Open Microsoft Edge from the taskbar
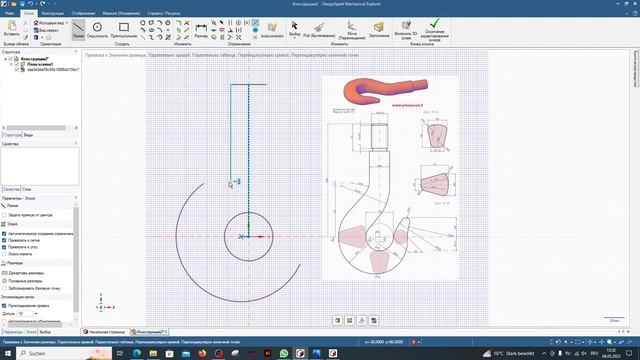This screenshot has height=360, width=640. coord(137,353)
